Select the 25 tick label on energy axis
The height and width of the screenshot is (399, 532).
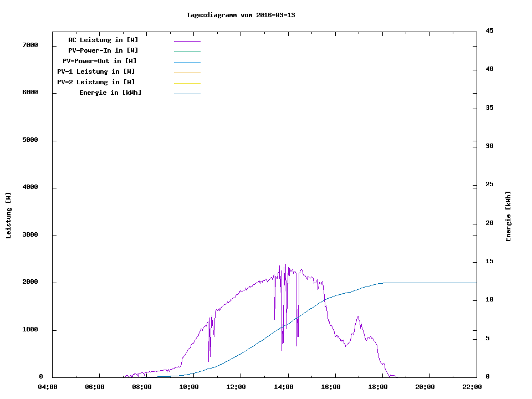click(489, 185)
